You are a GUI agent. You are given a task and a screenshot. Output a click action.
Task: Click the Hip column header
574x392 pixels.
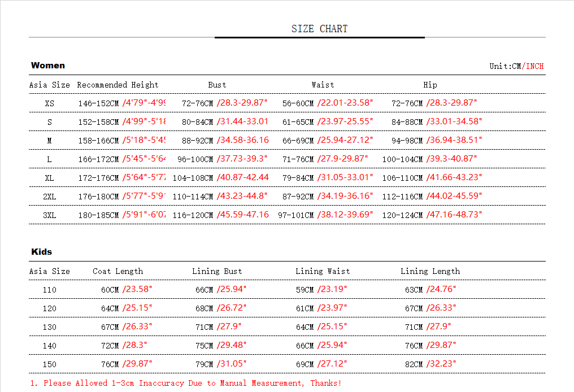(x=430, y=85)
